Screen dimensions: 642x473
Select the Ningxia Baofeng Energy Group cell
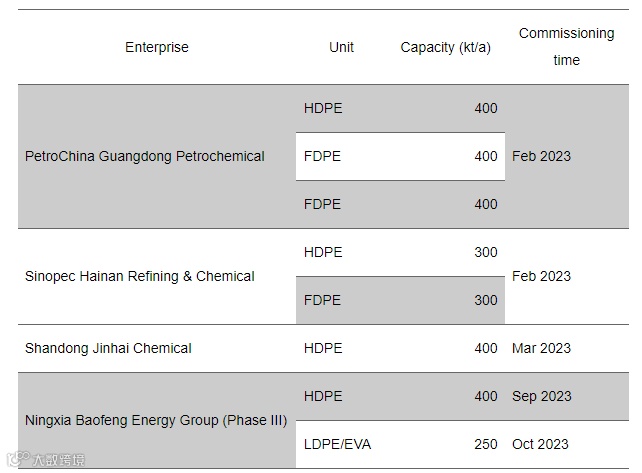click(x=156, y=420)
